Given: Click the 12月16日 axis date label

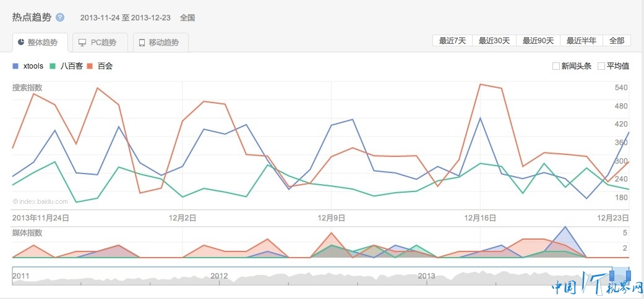Looking at the screenshot, I should coord(480,218).
